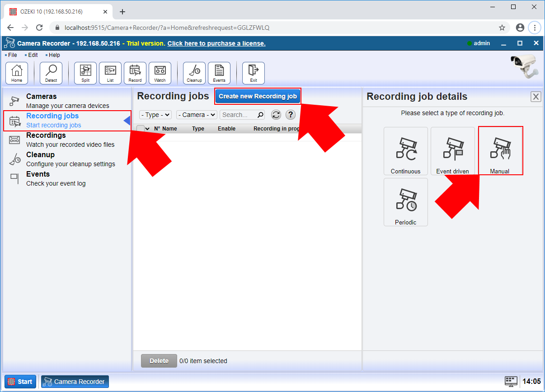Sort by the Name column header

pyautogui.click(x=169, y=129)
